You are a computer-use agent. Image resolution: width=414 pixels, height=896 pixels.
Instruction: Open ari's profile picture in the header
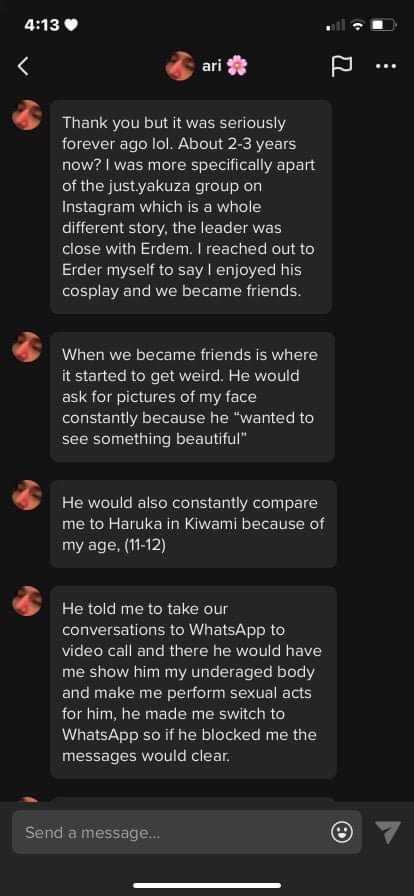click(180, 66)
